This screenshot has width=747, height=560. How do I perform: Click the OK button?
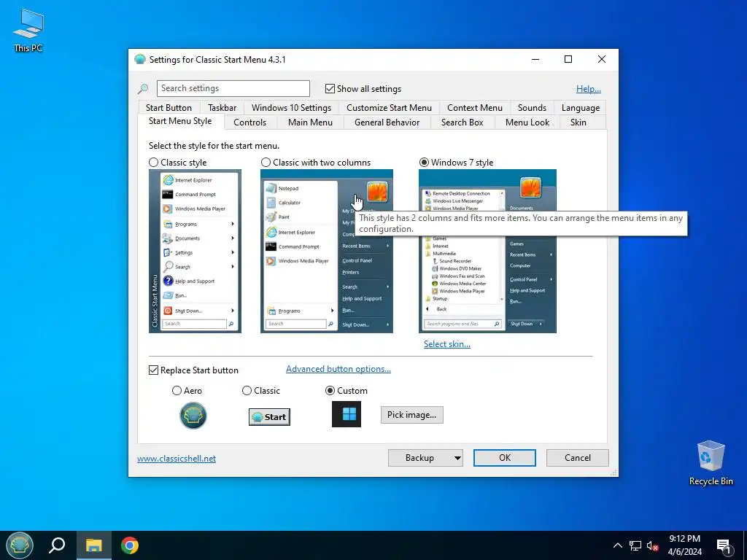[505, 458]
